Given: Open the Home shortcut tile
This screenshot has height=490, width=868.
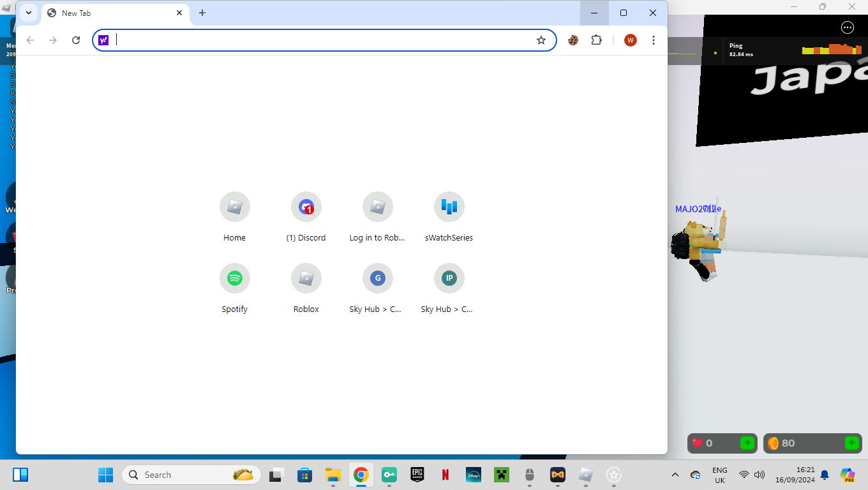Looking at the screenshot, I should [234, 218].
